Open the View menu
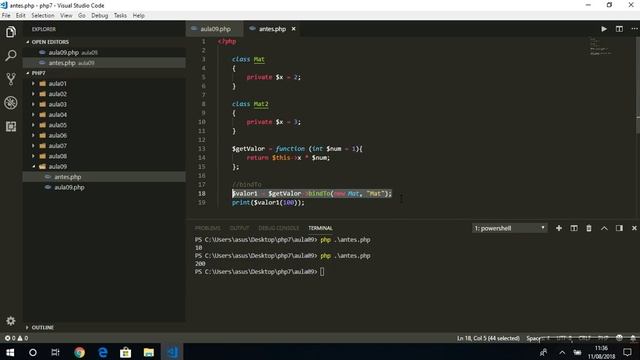The image size is (640, 360). [x=66, y=16]
